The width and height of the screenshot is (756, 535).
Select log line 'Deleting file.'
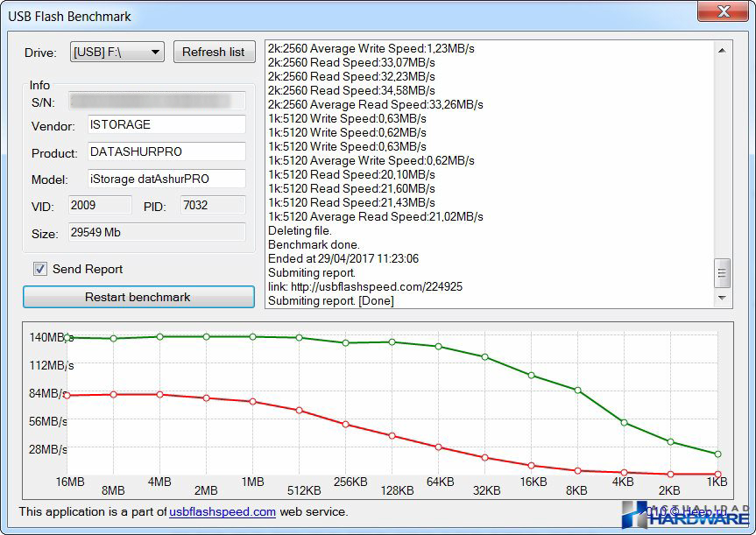click(300, 231)
